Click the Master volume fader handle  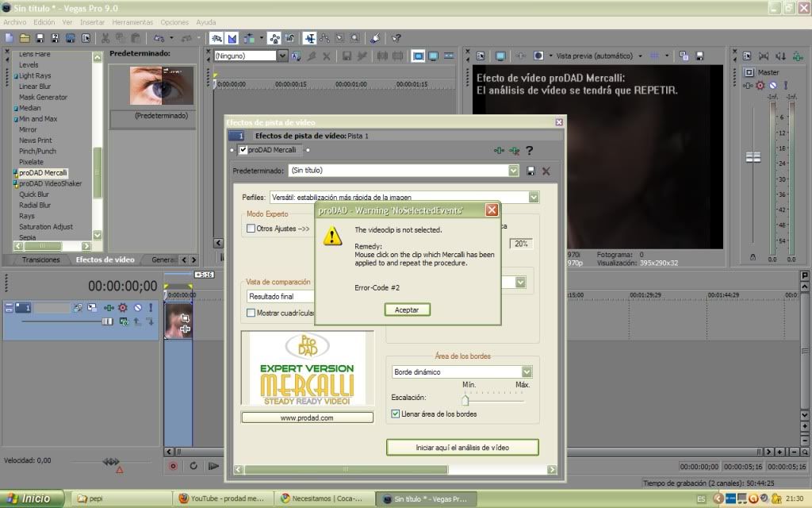tap(753, 157)
